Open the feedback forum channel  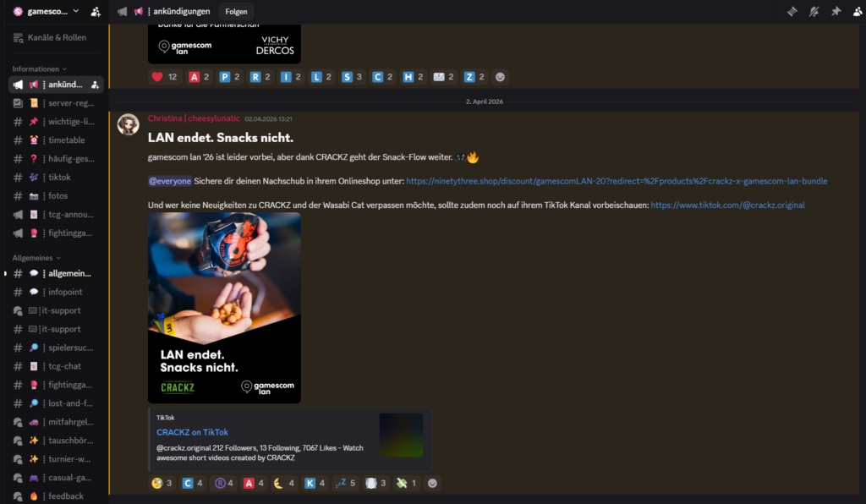[x=56, y=496]
